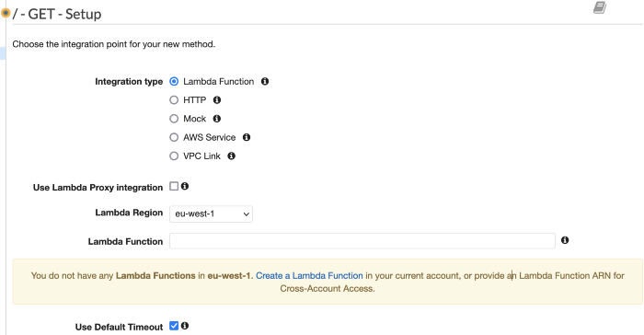Open the Lambda Region eu-west-1 dropdown

[x=211, y=214]
